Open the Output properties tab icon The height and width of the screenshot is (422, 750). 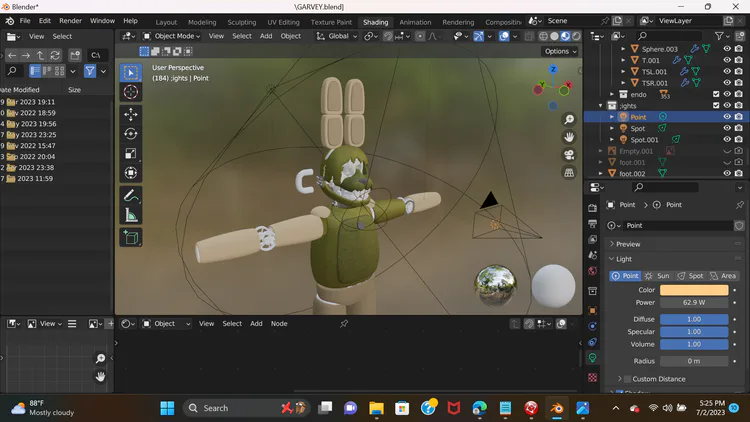tap(593, 223)
